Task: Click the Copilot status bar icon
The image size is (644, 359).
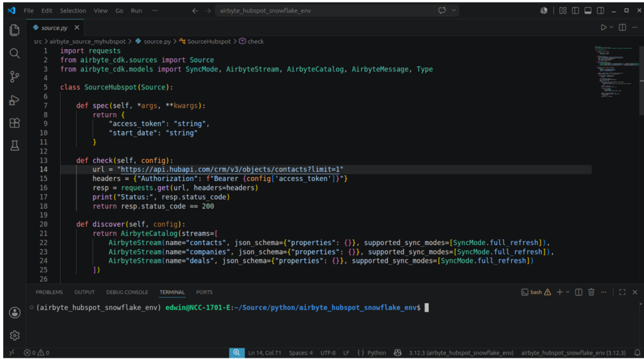Action: click(397, 353)
